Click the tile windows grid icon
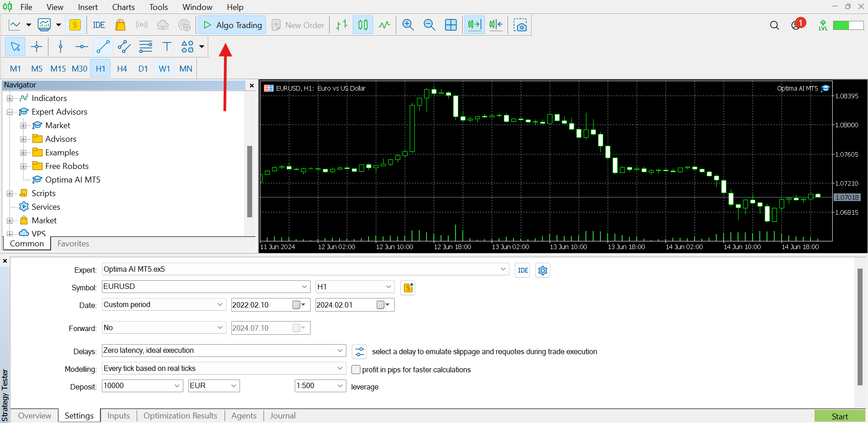 coord(451,25)
